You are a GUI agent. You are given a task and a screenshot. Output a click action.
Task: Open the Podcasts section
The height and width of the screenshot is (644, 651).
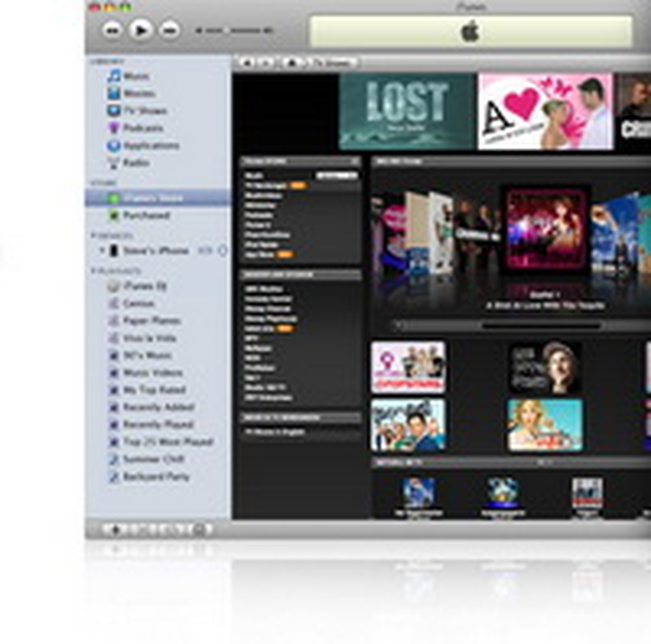(x=133, y=128)
